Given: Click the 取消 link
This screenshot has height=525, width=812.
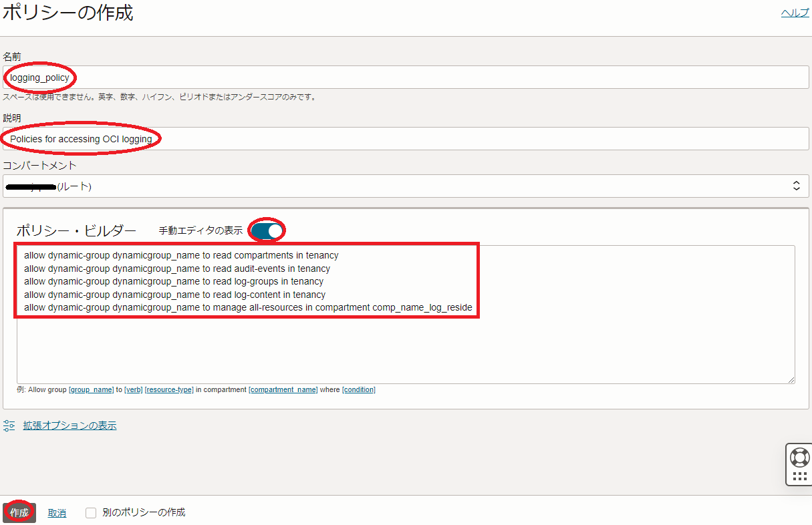Looking at the screenshot, I should (57, 513).
